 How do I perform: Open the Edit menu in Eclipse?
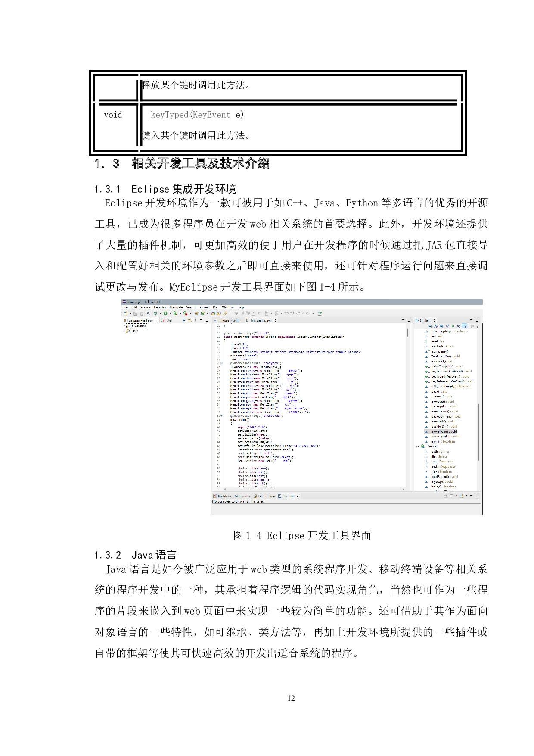134,307
